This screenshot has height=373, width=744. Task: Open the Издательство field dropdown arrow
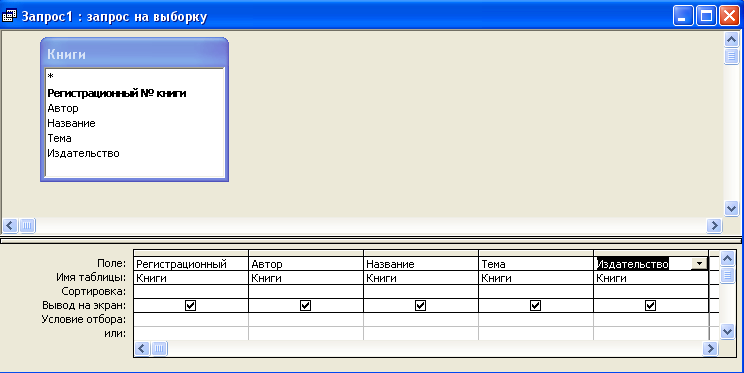699,264
